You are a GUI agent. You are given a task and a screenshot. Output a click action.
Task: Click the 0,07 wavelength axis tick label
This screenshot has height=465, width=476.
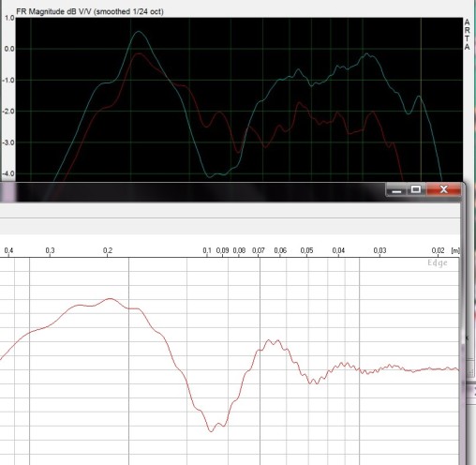coord(259,250)
